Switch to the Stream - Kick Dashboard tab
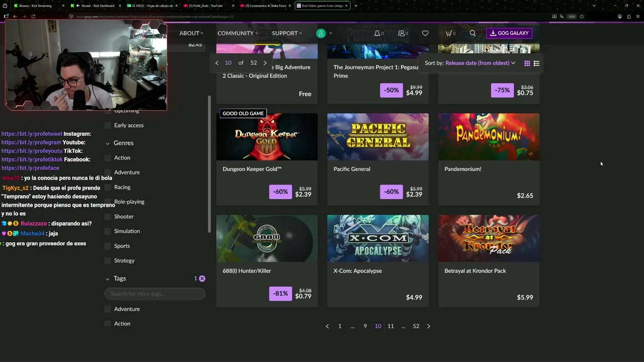 (96, 6)
